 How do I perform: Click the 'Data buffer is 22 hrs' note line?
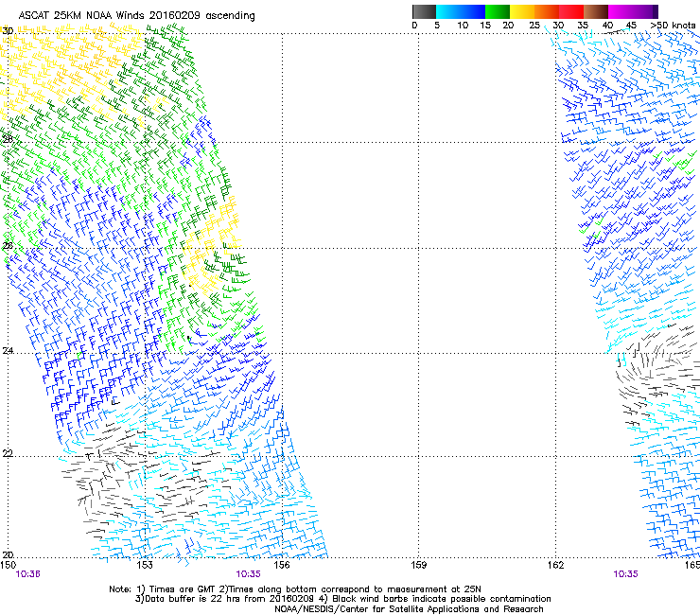[342, 599]
